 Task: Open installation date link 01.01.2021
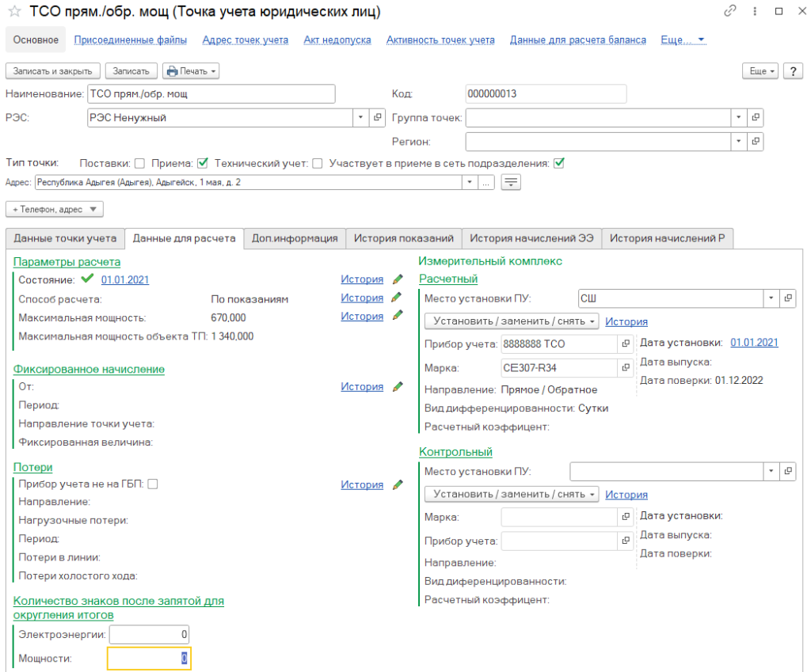tap(754, 343)
